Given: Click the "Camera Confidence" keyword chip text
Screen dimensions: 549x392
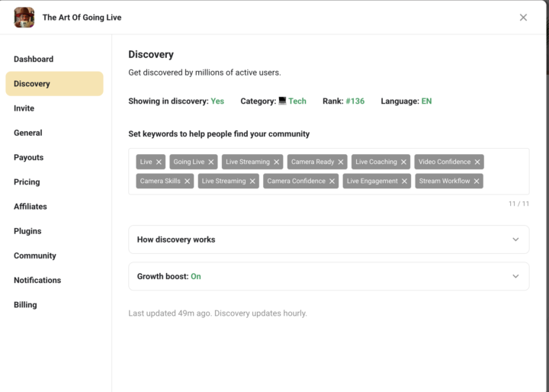Looking at the screenshot, I should (296, 181).
